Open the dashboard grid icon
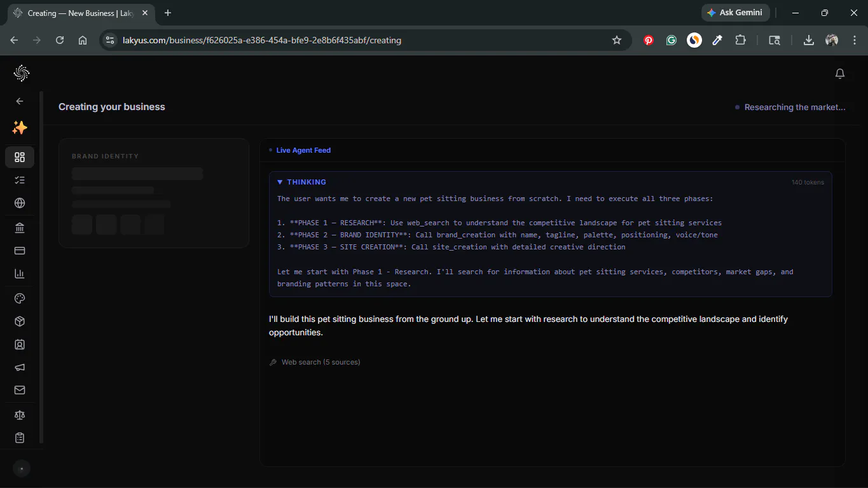The width and height of the screenshot is (868, 488). click(x=20, y=157)
